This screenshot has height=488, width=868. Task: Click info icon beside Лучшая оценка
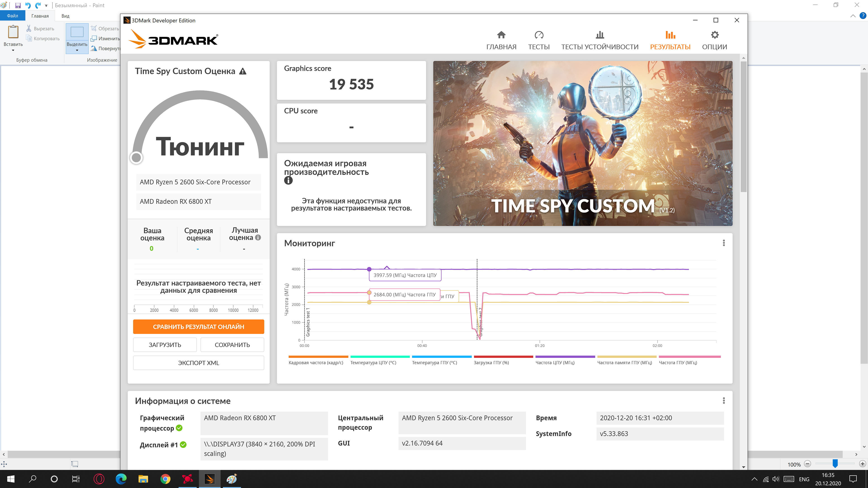258,238
